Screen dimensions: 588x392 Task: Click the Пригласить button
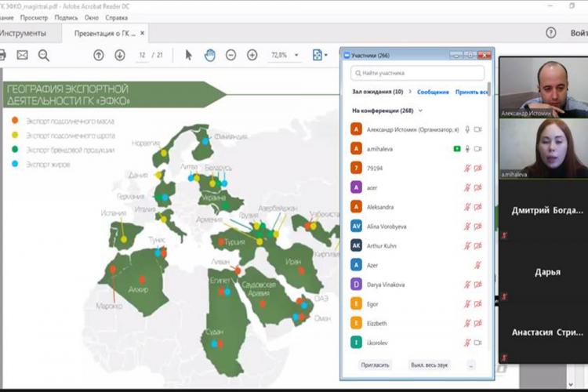pos(375,365)
